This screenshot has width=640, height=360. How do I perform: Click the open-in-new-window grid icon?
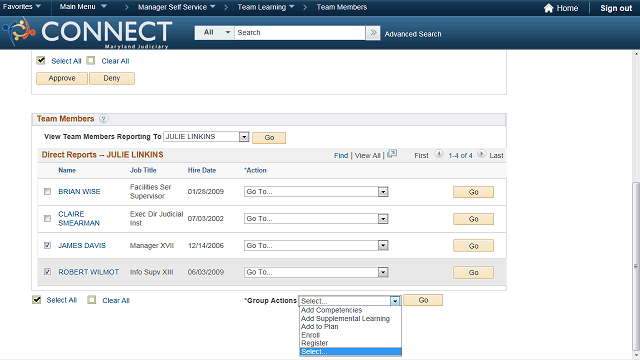point(392,154)
